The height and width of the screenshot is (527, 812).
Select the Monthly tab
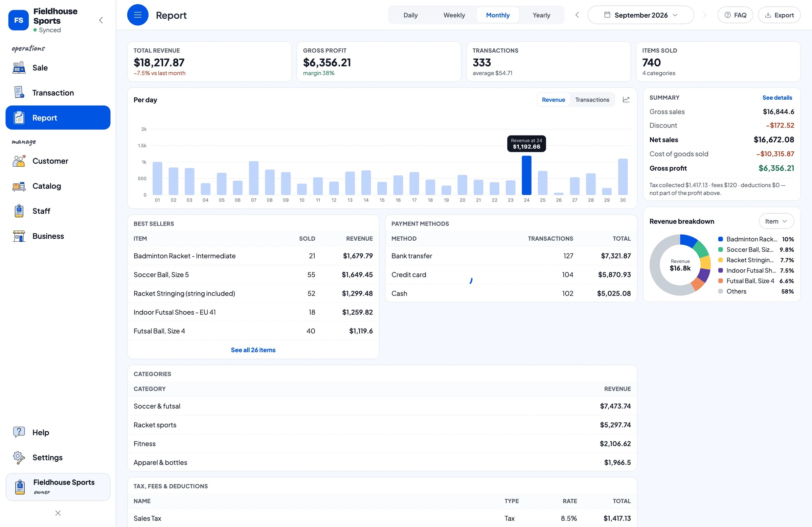coord(498,15)
